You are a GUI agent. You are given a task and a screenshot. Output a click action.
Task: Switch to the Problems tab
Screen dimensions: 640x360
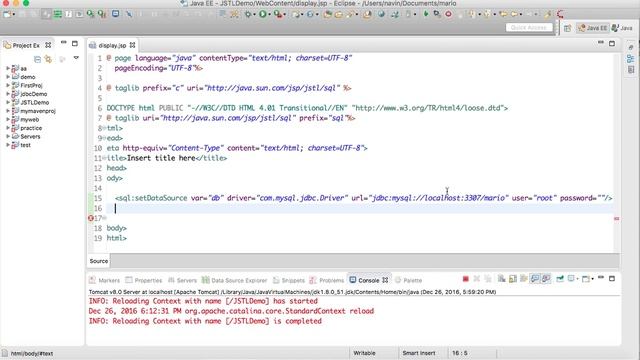(x=327, y=280)
